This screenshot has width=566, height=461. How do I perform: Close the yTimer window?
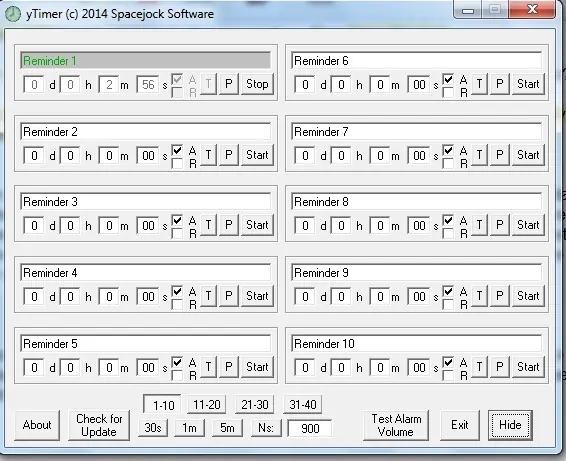click(x=532, y=9)
